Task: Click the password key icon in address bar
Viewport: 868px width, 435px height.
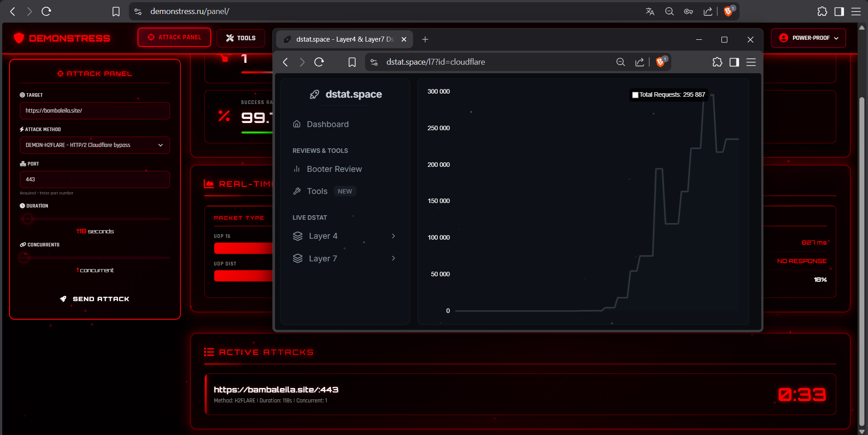Action: 688,11
